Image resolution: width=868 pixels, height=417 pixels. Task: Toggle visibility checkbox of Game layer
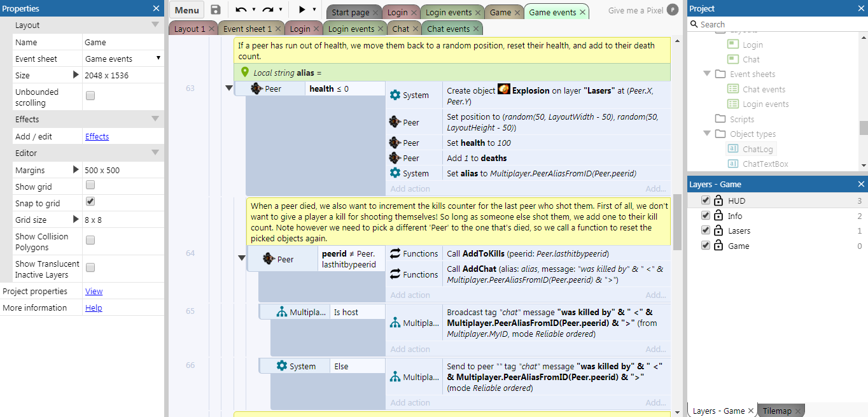[705, 246]
